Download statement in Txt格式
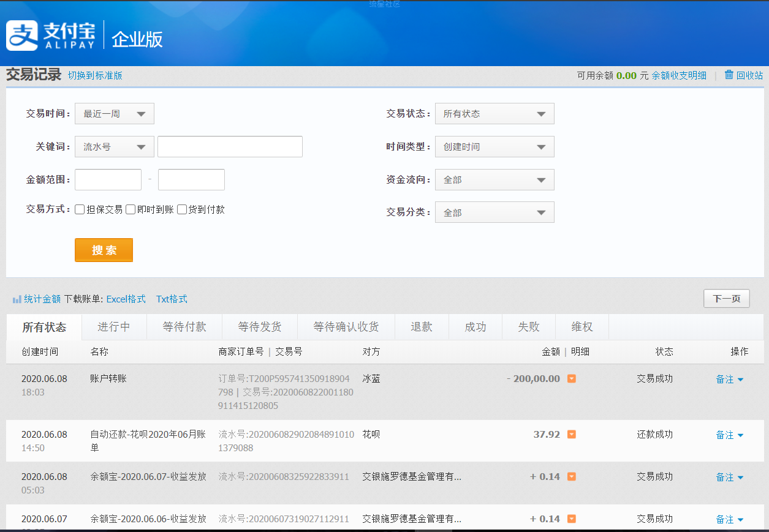The height and width of the screenshot is (532, 769). pos(172,299)
